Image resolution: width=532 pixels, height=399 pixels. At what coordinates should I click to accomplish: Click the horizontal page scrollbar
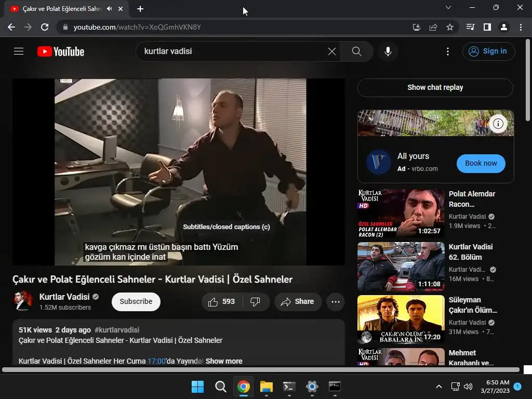(261, 369)
